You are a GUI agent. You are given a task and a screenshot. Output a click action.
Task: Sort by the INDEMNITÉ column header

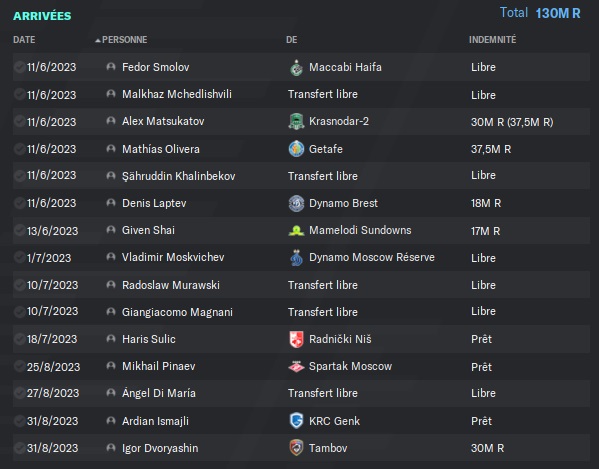492,39
